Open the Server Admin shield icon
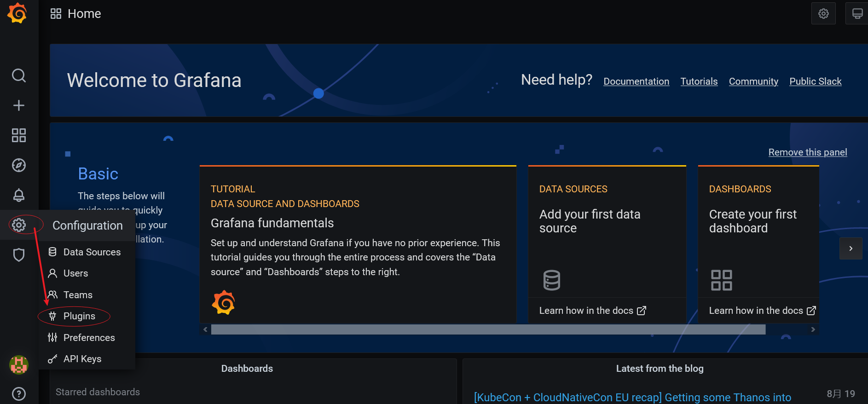The image size is (868, 404). pos(19,255)
